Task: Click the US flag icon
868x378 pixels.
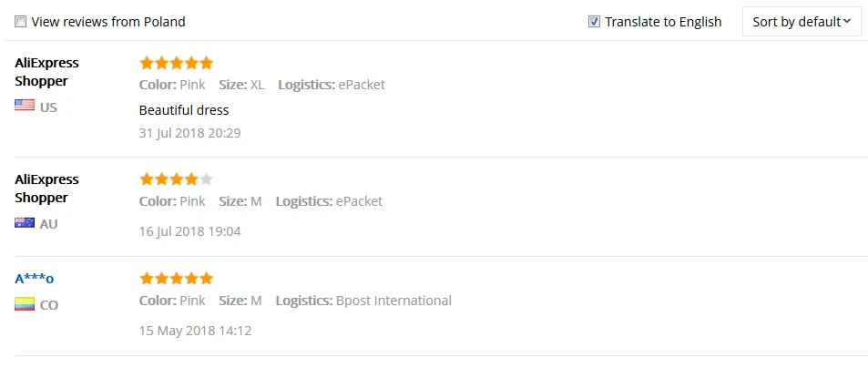Action: 25,105
